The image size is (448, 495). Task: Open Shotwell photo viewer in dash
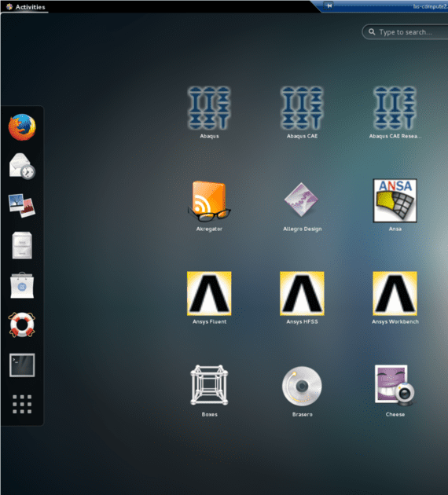22,206
